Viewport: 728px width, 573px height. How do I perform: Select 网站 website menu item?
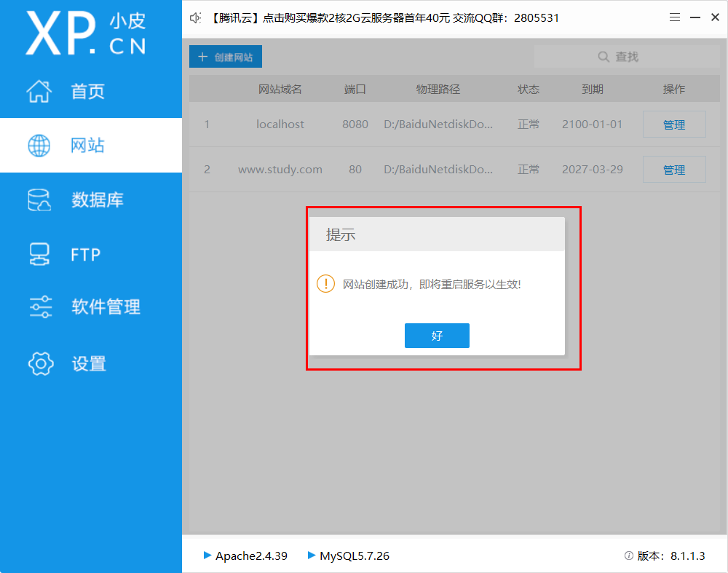[87, 146]
